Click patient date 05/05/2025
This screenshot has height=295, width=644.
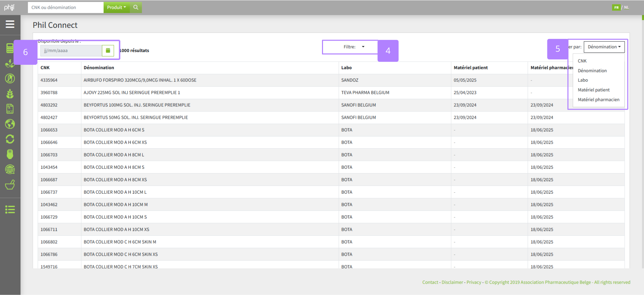coord(465,80)
